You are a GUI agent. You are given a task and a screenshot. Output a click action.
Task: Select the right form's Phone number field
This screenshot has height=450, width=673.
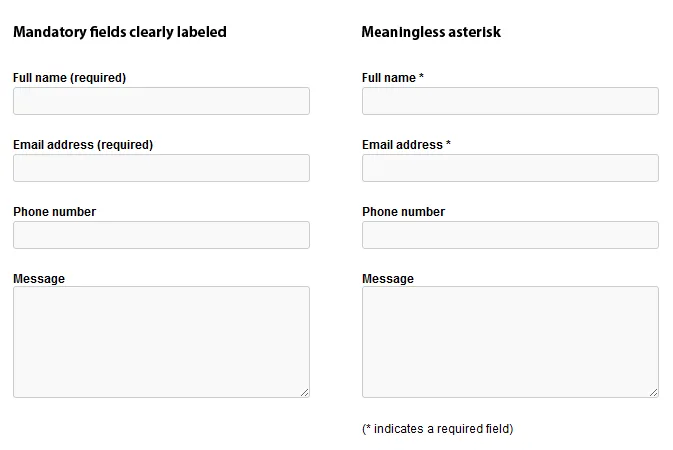(510, 235)
